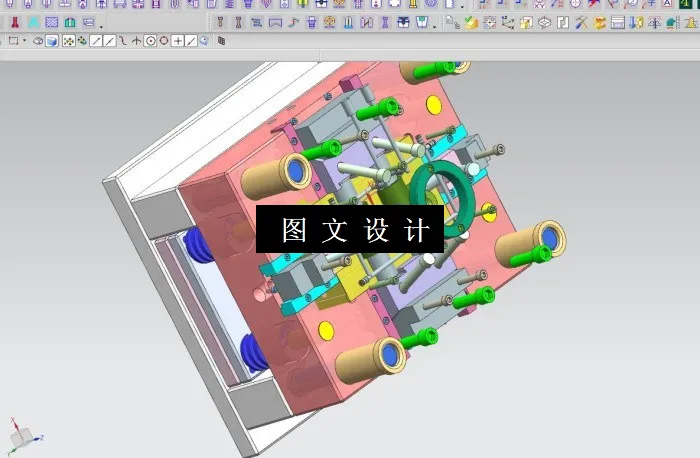700x458 pixels.
Task: Toggle Existing Point snap plus icon
Action: click(x=178, y=41)
